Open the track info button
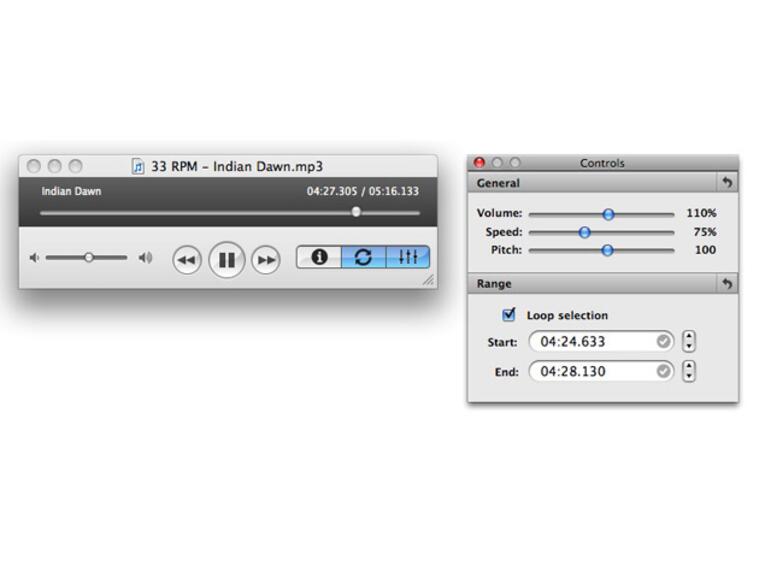 click(x=319, y=257)
